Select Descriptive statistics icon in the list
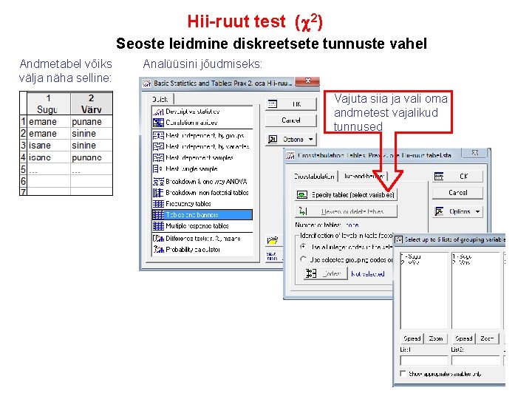 point(158,112)
